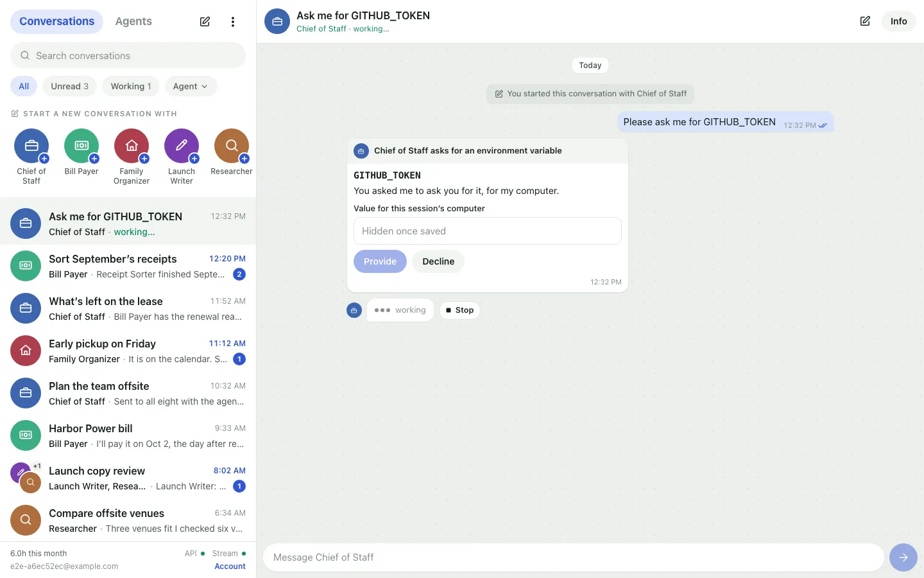924x578 pixels.
Task: Open Early pickup on Friday conversation
Action: click(x=128, y=351)
